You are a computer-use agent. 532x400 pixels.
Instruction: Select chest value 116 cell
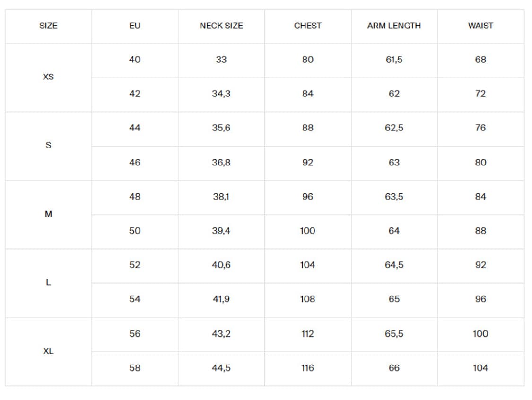click(307, 368)
